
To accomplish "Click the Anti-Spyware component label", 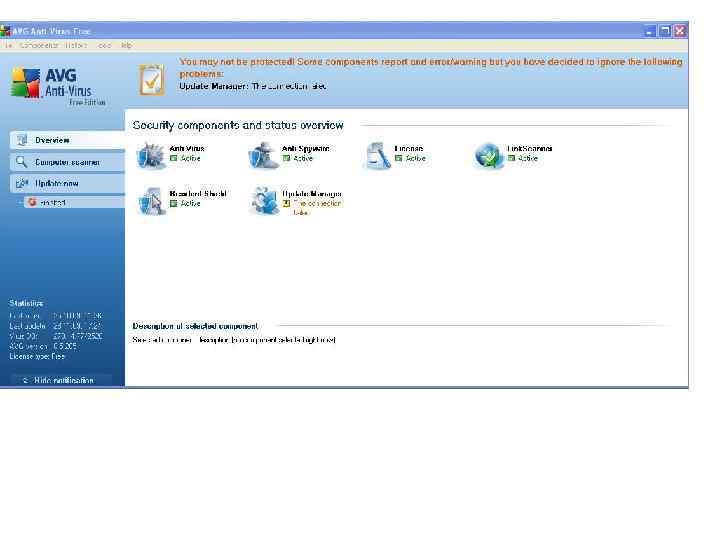I will 305,148.
